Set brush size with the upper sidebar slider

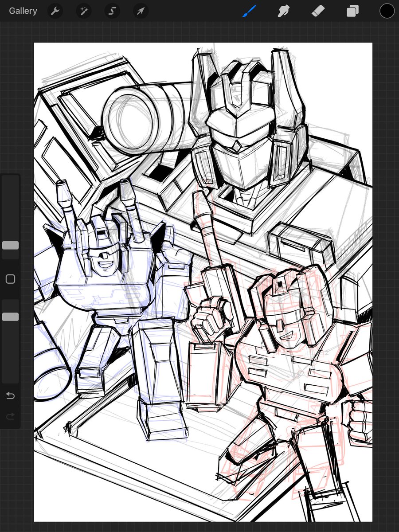tap(10, 245)
